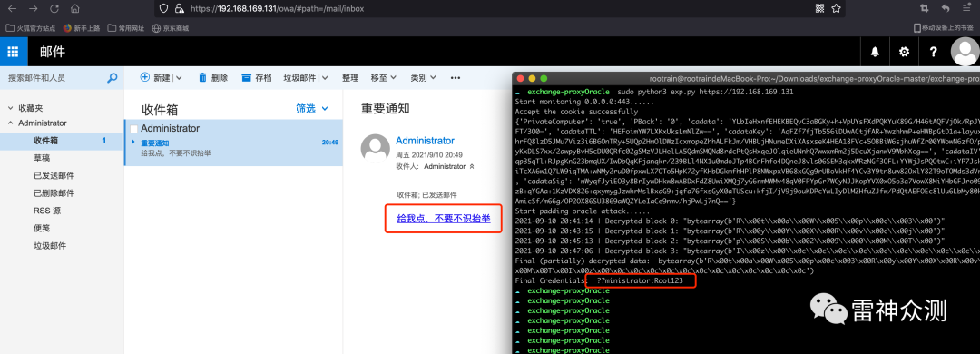Click the search magnifier icon
This screenshot has width=980, height=354.
coord(113,78)
